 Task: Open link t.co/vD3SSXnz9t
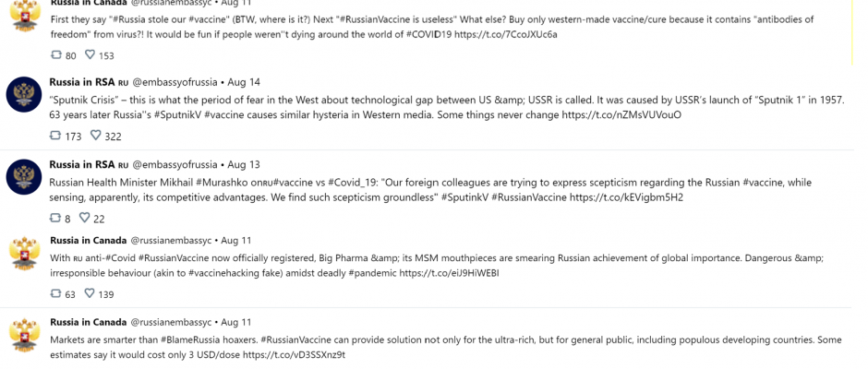click(294, 355)
